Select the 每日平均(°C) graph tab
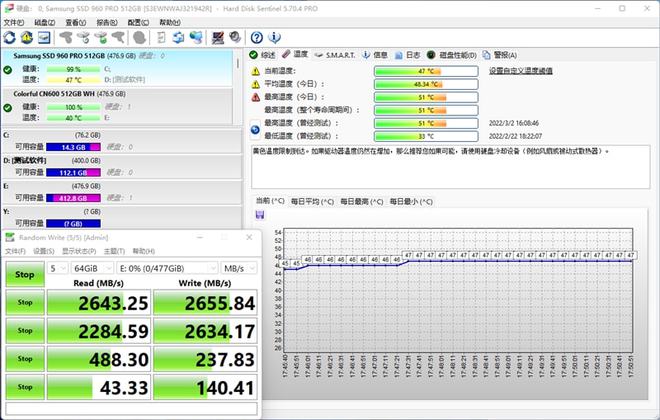This screenshot has height=420, width=660. click(x=312, y=202)
